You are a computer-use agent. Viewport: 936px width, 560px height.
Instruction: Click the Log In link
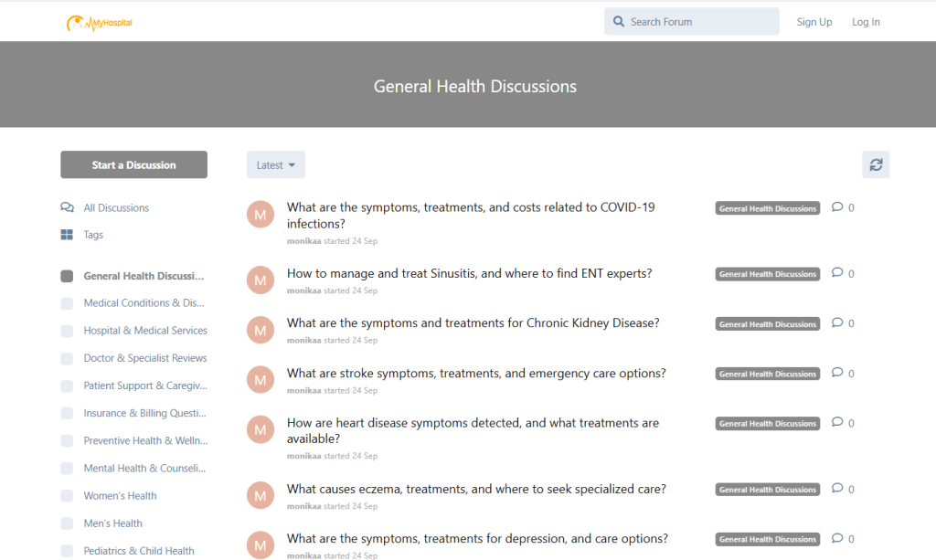866,22
